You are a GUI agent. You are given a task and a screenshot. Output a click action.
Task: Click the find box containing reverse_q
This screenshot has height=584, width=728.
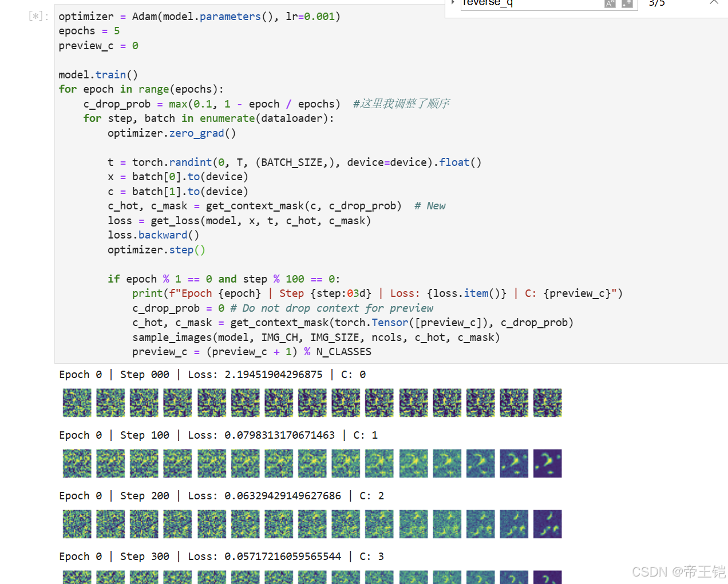pyautogui.click(x=532, y=3)
